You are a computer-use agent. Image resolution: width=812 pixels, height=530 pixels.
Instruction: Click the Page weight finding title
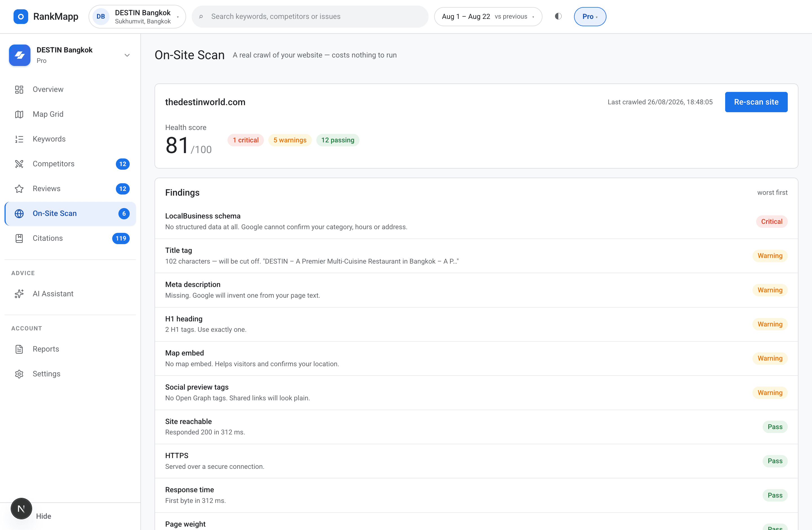tap(185, 524)
